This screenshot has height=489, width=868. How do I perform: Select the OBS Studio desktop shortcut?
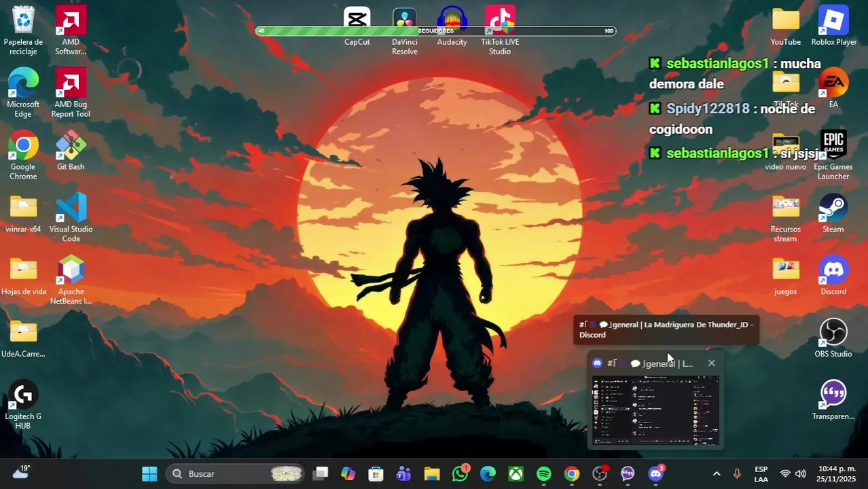833,339
